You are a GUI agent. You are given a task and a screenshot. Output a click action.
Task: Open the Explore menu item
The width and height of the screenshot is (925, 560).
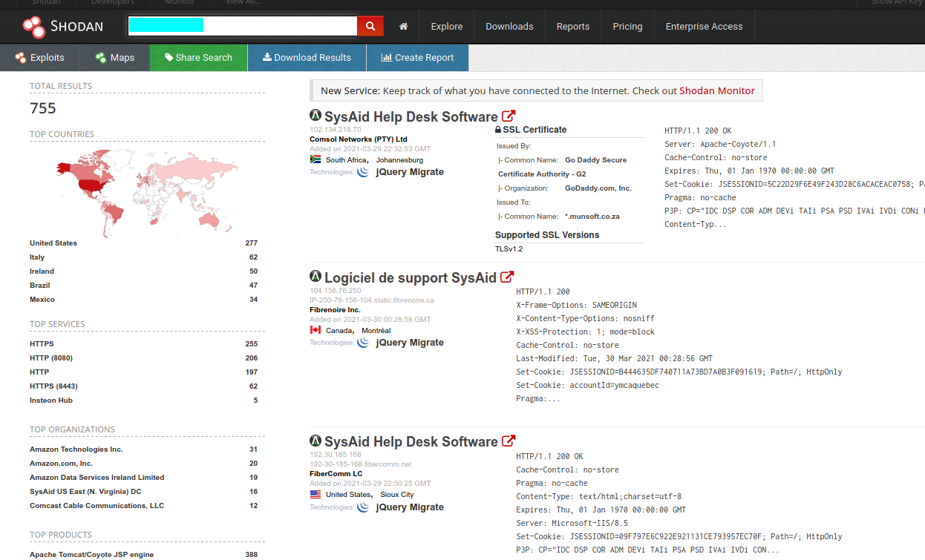[x=446, y=27]
